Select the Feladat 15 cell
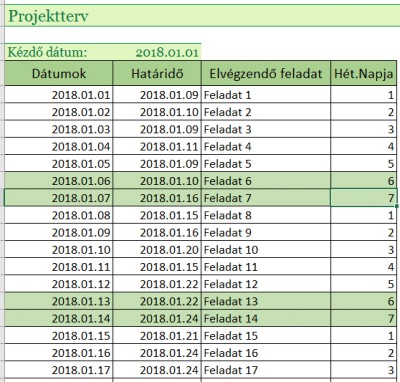The image size is (400, 382). tap(266, 336)
